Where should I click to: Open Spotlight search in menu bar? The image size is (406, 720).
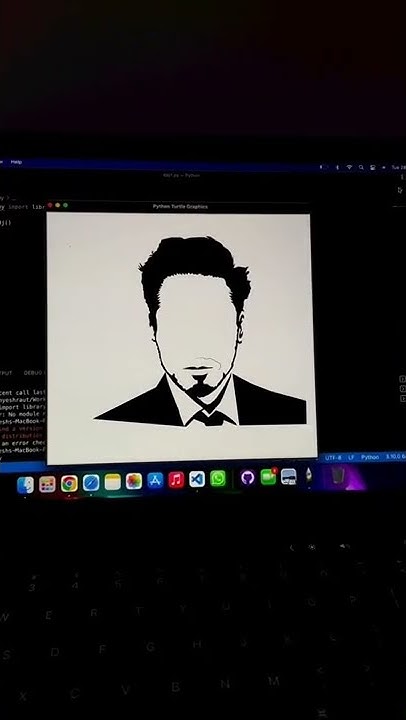[361, 167]
